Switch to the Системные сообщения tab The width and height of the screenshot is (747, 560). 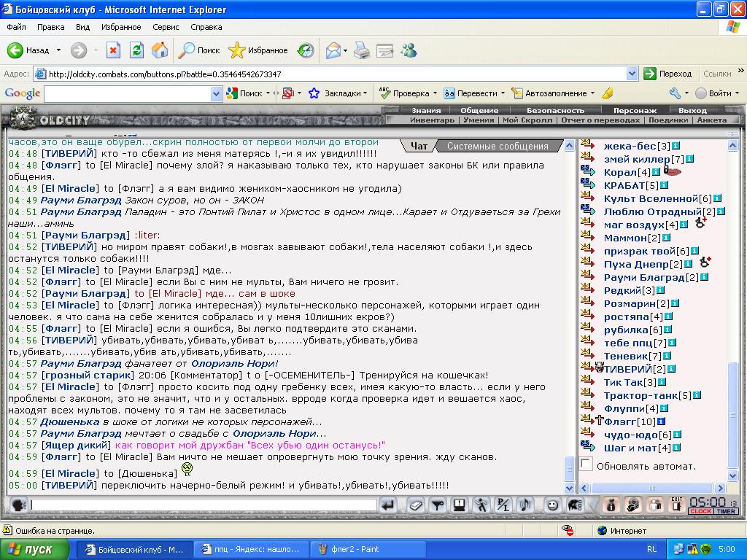[x=498, y=146]
